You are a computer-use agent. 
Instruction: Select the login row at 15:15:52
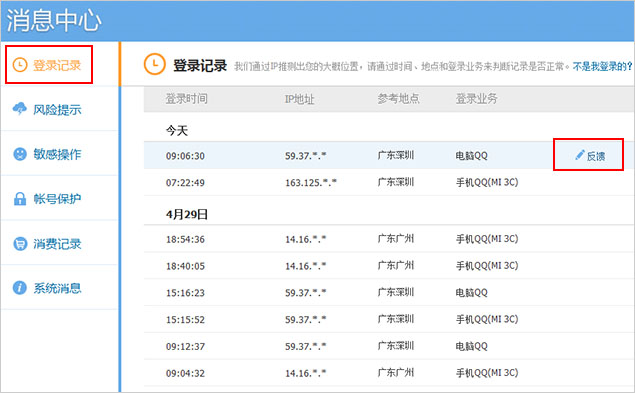(389, 319)
